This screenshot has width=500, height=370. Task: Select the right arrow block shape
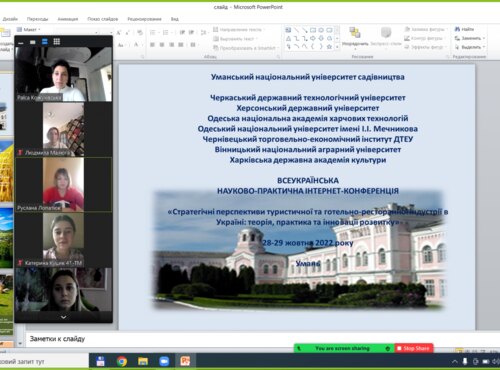(313, 39)
